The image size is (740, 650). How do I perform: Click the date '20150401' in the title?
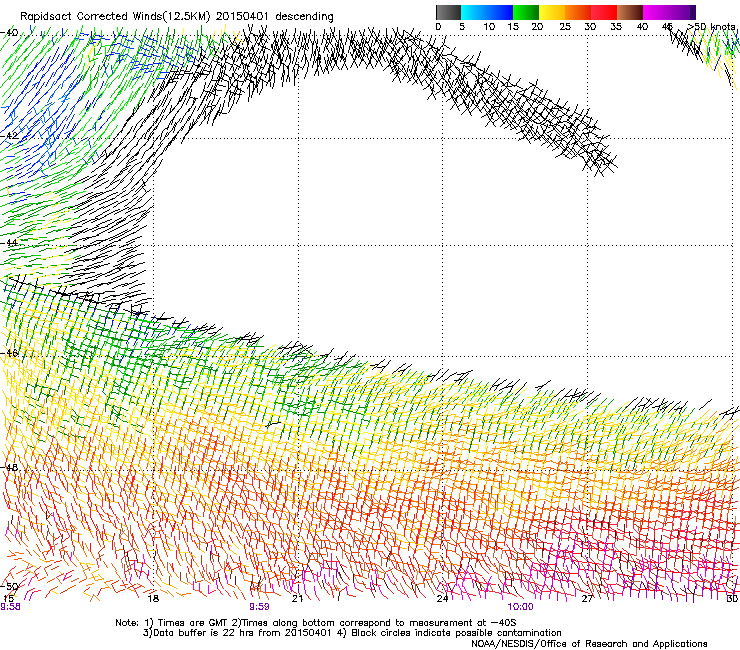coord(242,16)
